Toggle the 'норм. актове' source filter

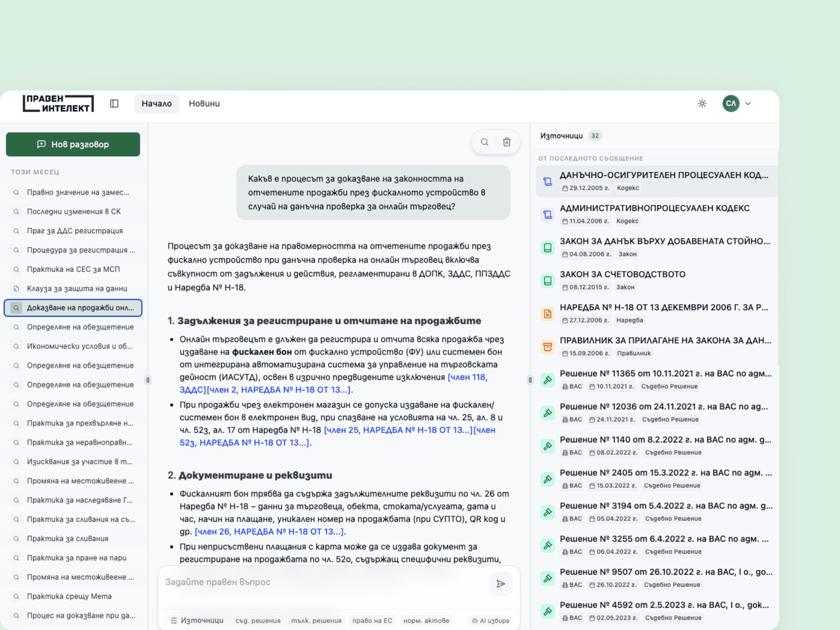[426, 621]
